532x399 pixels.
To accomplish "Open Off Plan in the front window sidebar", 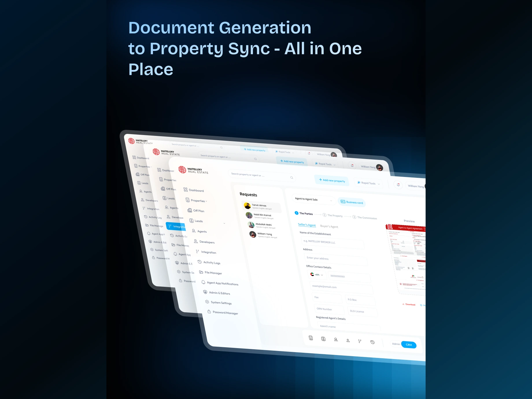I will (x=196, y=210).
